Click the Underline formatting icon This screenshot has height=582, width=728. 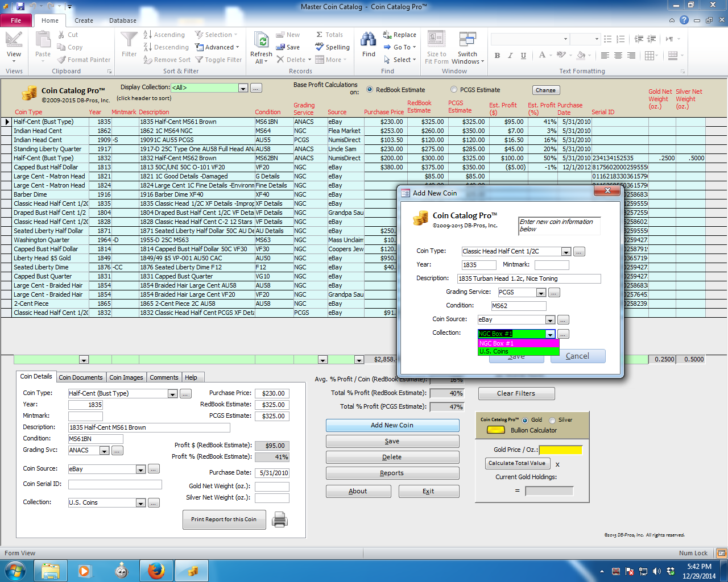523,55
